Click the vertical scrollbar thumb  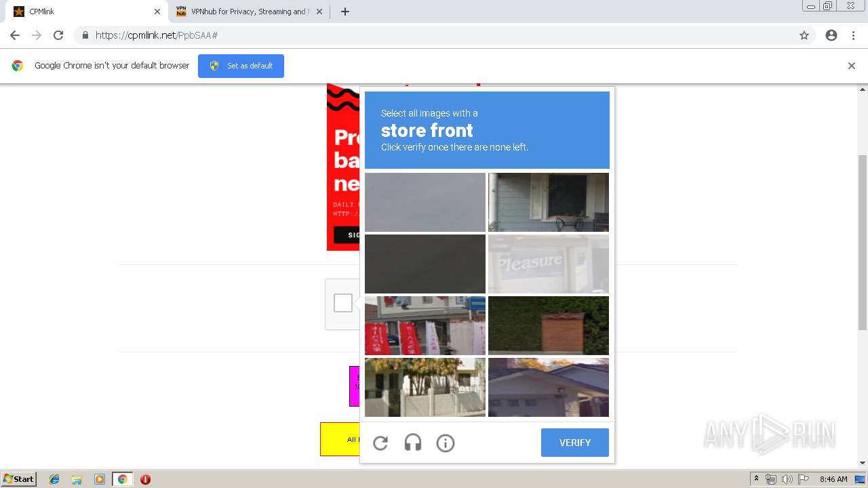point(863,242)
